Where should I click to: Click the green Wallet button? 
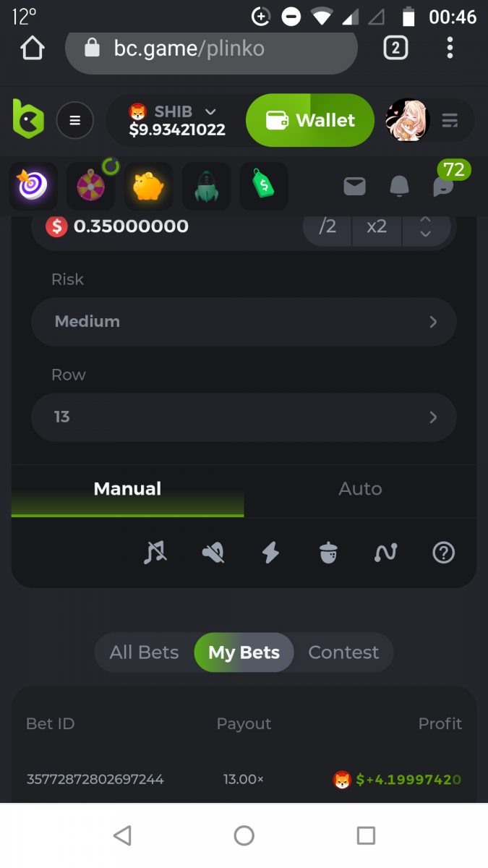coord(310,120)
